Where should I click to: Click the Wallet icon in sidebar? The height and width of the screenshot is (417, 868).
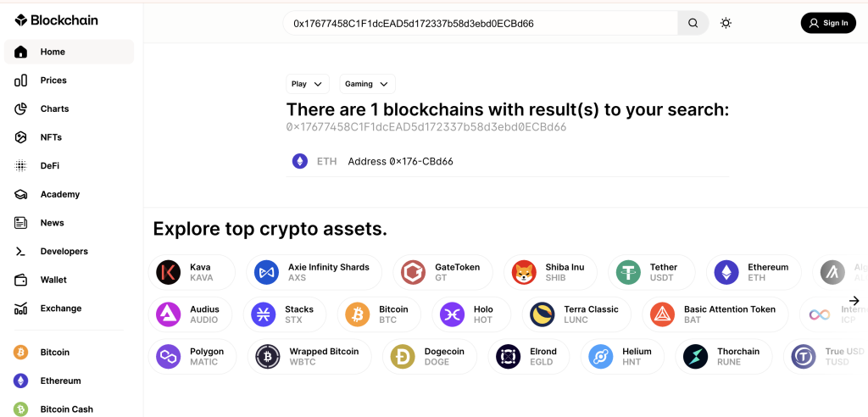pyautogui.click(x=21, y=280)
